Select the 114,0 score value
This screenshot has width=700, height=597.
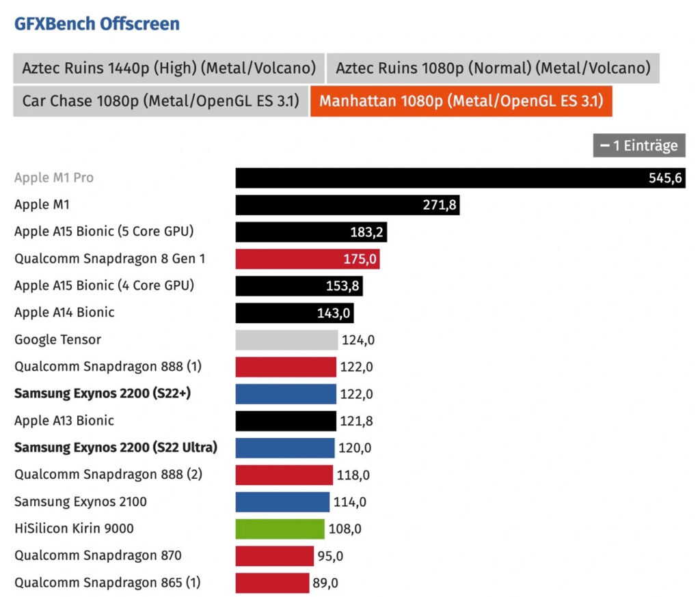(x=350, y=502)
